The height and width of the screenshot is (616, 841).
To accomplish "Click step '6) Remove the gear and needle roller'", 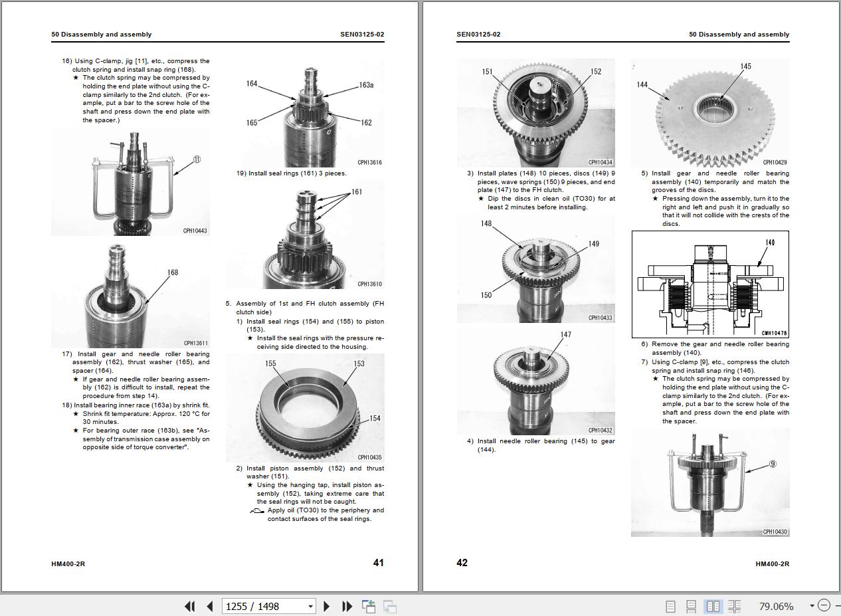I will tap(715, 348).
